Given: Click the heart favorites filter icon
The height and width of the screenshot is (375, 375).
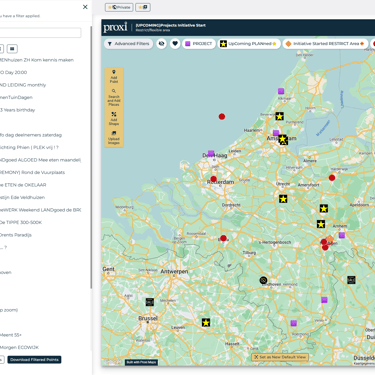Looking at the screenshot, I should (x=175, y=44).
